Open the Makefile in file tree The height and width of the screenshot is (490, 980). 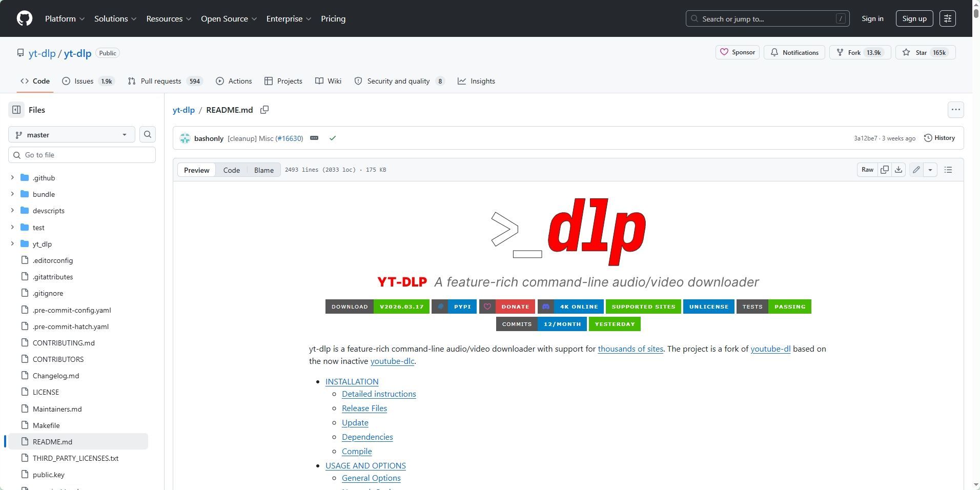46,425
